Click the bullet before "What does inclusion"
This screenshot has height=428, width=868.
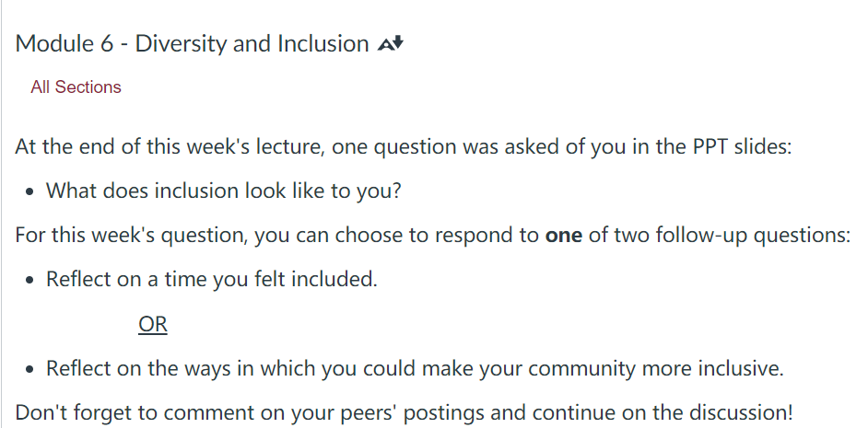click(x=29, y=191)
